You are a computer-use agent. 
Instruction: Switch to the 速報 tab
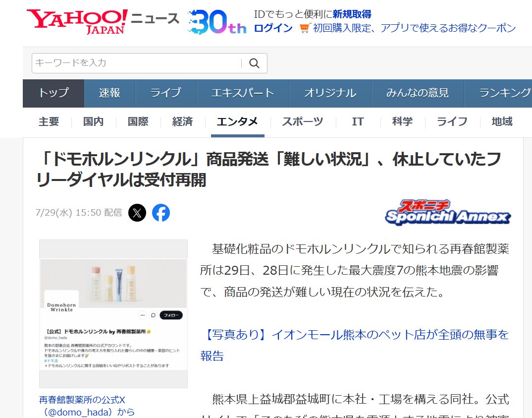(109, 93)
